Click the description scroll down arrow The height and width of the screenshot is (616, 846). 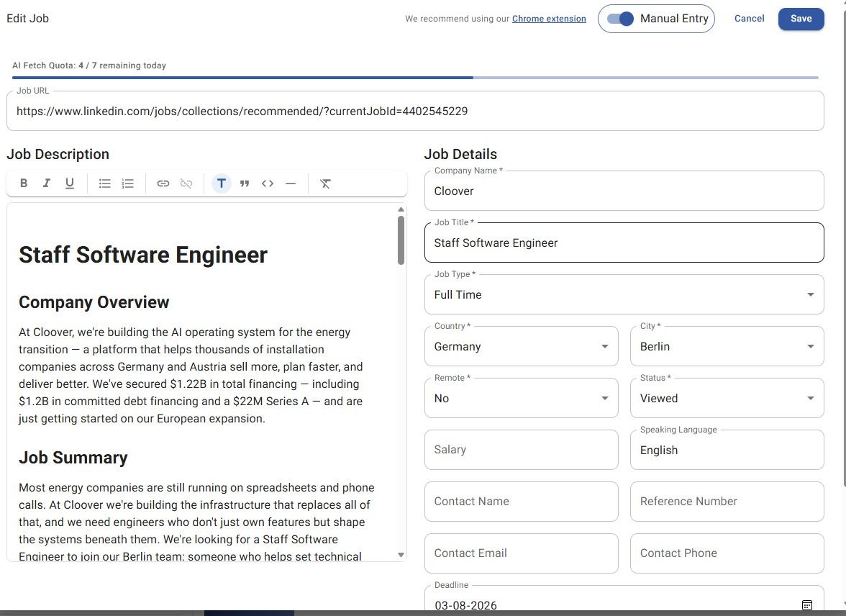point(401,554)
